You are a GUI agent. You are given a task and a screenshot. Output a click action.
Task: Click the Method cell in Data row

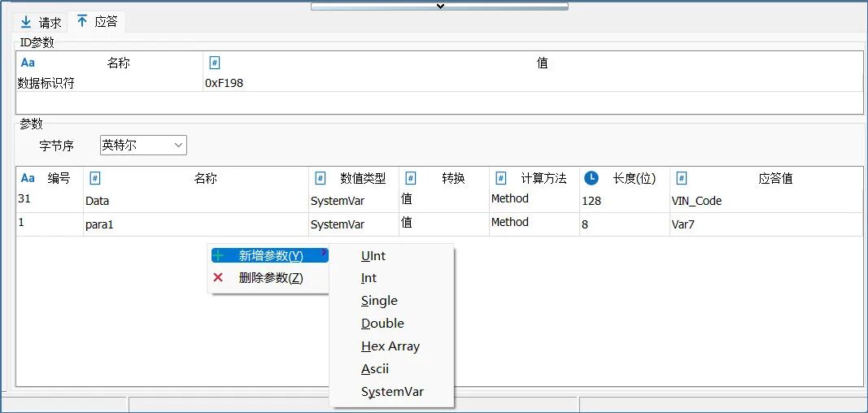pos(534,201)
